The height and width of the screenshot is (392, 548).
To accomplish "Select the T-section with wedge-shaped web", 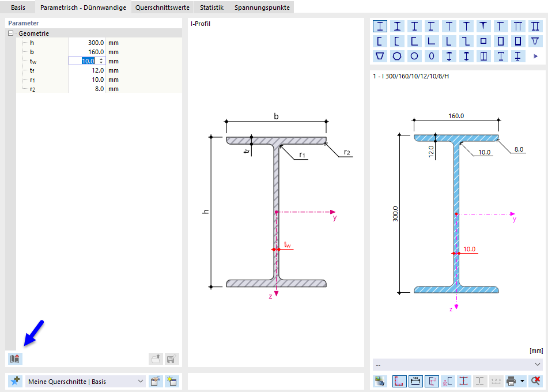I will [483, 26].
